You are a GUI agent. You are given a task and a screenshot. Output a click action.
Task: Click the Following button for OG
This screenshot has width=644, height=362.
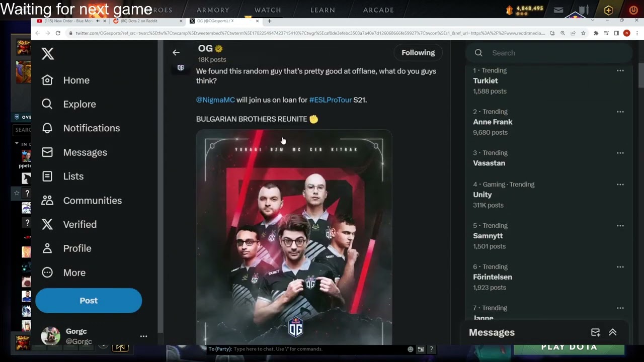point(418,53)
